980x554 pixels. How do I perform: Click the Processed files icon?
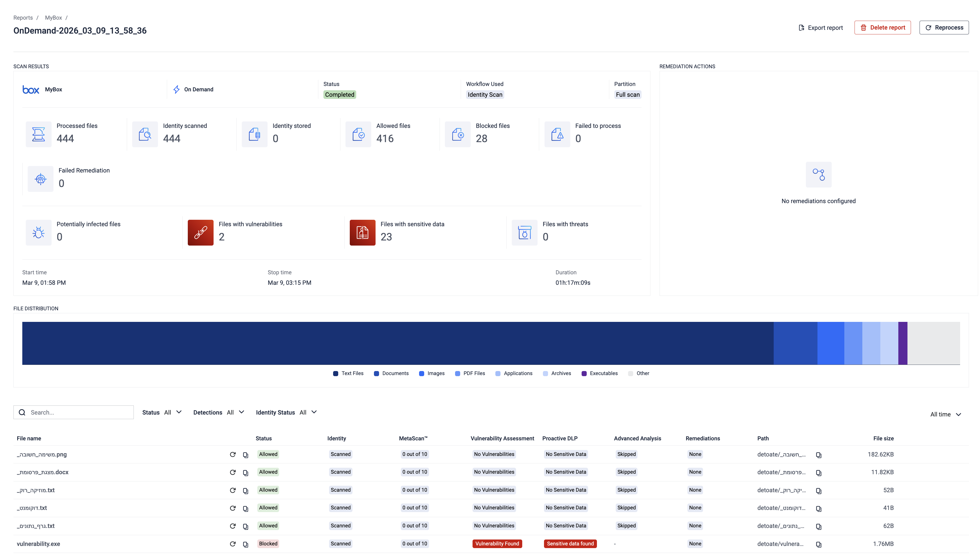pyautogui.click(x=38, y=134)
